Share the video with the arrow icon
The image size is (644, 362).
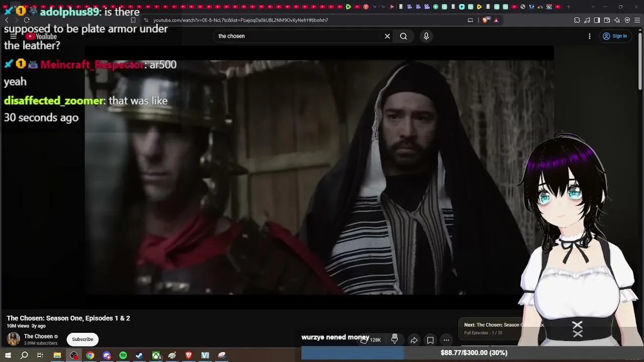pos(414,340)
